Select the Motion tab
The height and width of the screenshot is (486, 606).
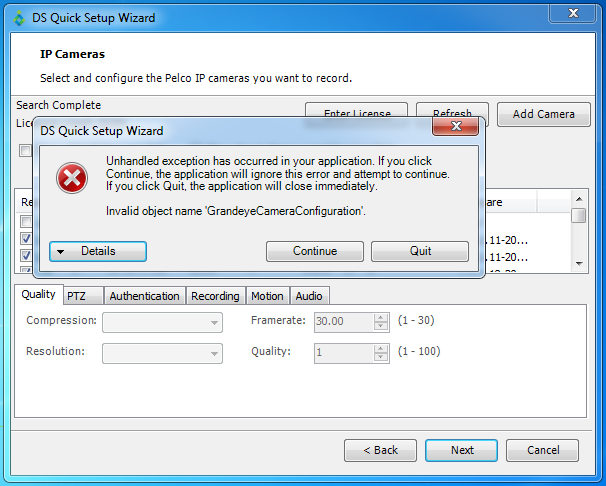coord(267,296)
